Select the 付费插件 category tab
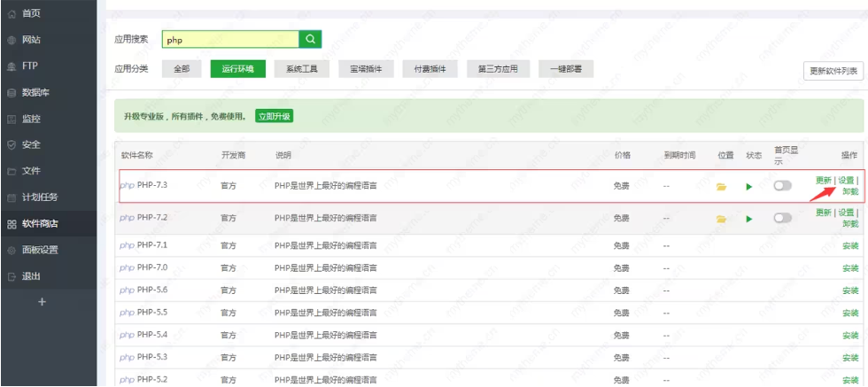The width and height of the screenshot is (868, 387). pyautogui.click(x=430, y=69)
